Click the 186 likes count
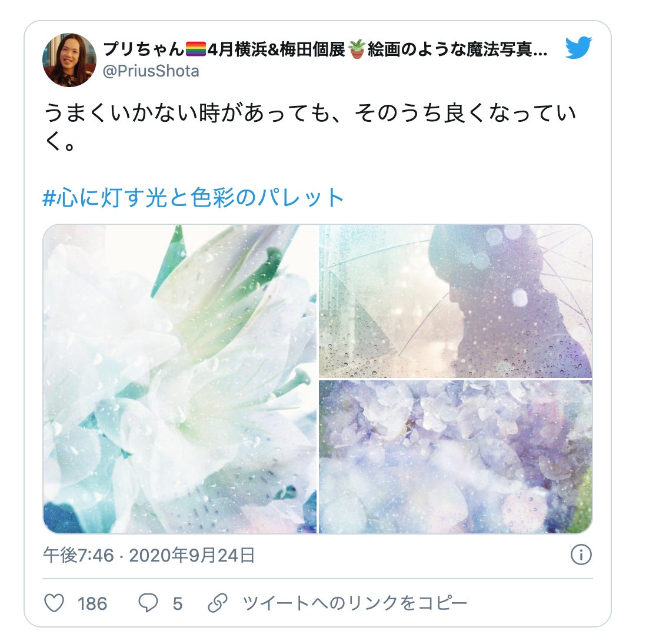 (92, 604)
